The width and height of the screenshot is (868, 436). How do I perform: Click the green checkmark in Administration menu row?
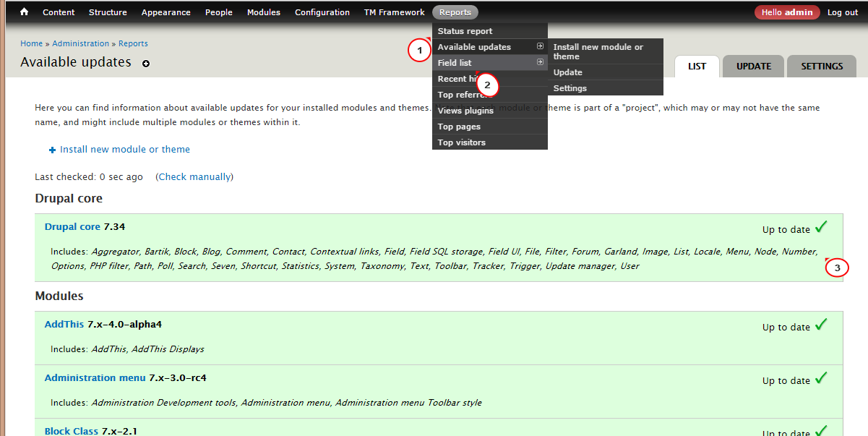[x=821, y=378]
